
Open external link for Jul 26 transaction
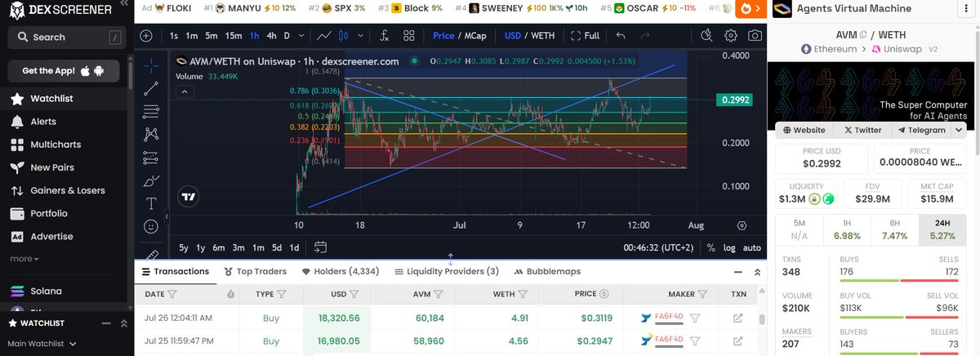point(738,318)
